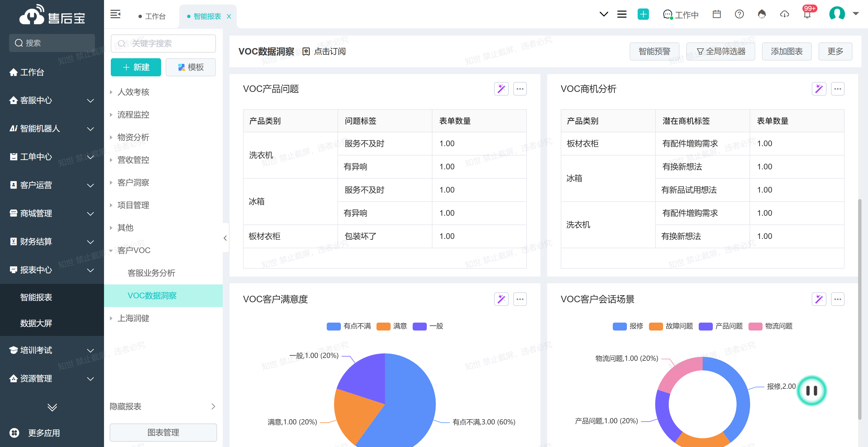Open the calendar icon in the top bar
The width and height of the screenshot is (868, 447).
coord(717,14)
